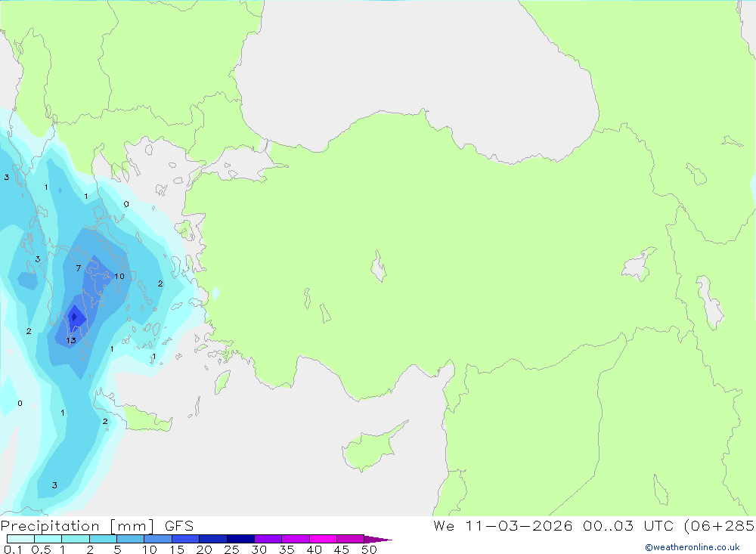This screenshot has height=554, width=756.
Task: Pick the 1–2 mm legend color swatch
Action: 75,539
